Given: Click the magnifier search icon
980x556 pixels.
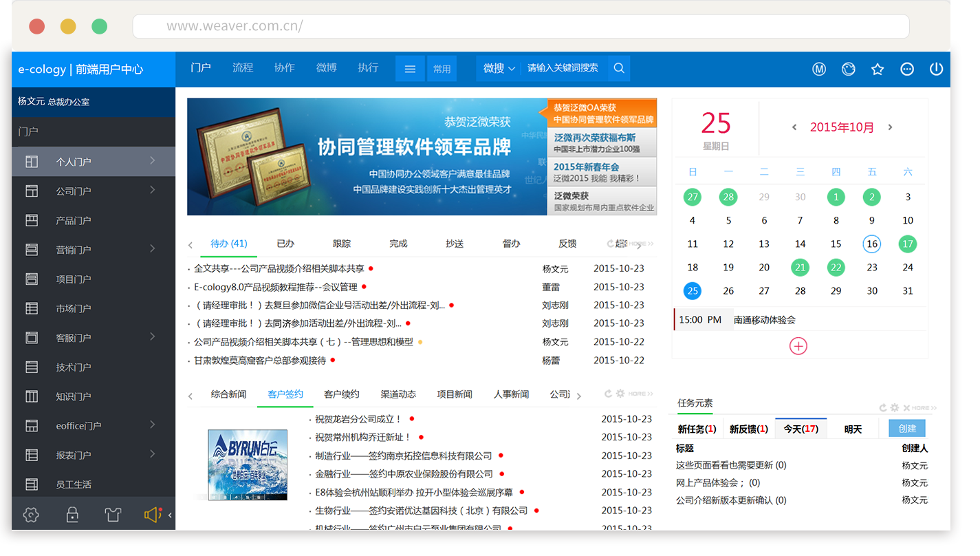Looking at the screenshot, I should [619, 68].
